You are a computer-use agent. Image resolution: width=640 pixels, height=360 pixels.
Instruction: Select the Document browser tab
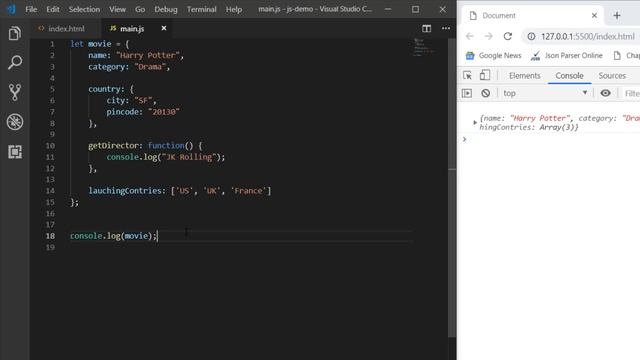(x=533, y=16)
